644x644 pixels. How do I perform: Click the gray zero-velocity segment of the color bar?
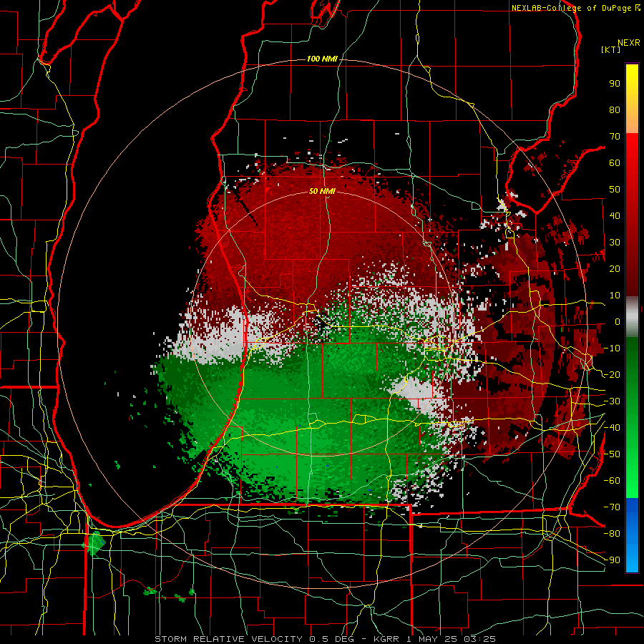[x=632, y=317]
